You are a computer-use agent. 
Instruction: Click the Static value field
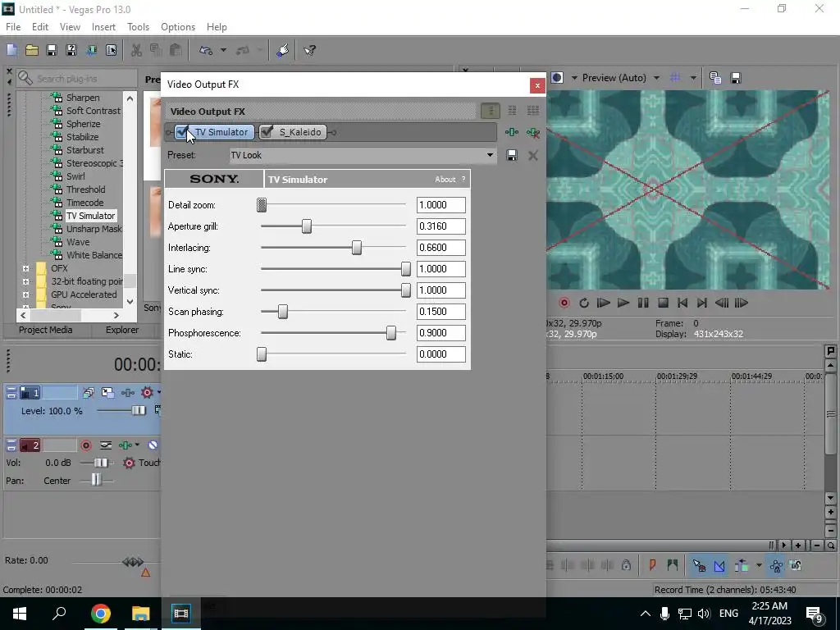(441, 354)
